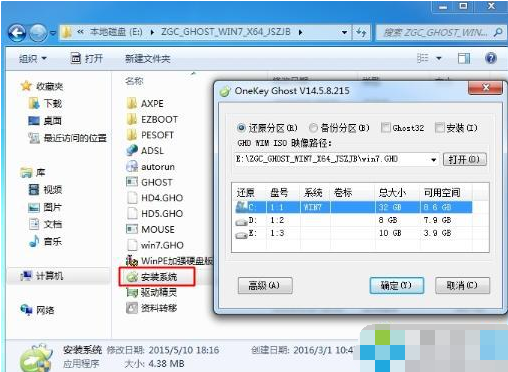The height and width of the screenshot is (372, 508).
Task: Click 新建文件夹 in the toolbar
Action: click(x=147, y=59)
